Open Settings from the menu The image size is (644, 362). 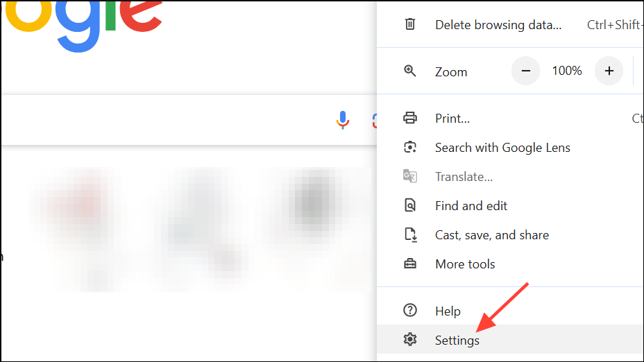(x=510, y=339)
